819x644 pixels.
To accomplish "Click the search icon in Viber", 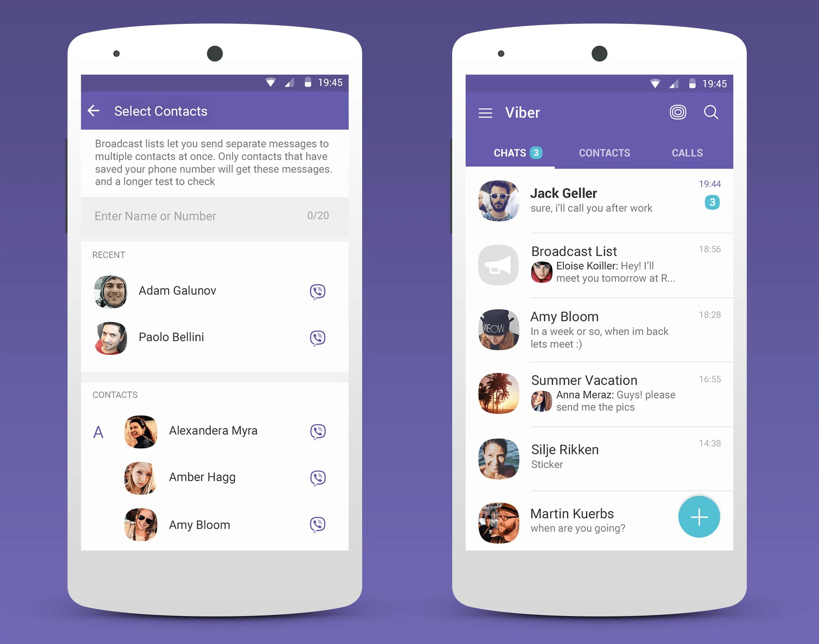I will [713, 112].
